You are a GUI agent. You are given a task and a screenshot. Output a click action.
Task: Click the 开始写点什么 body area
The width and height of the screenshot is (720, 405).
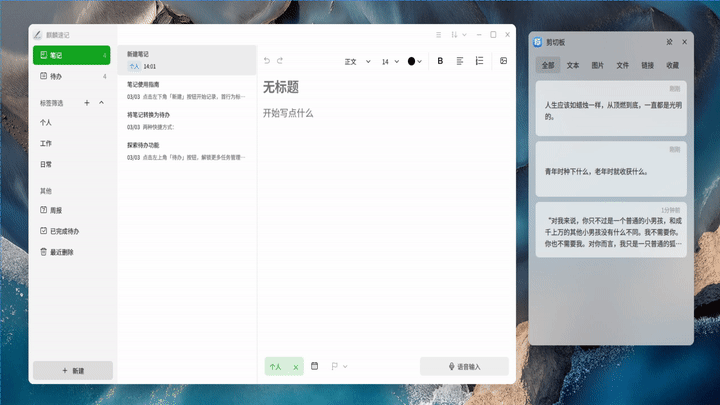coord(288,113)
